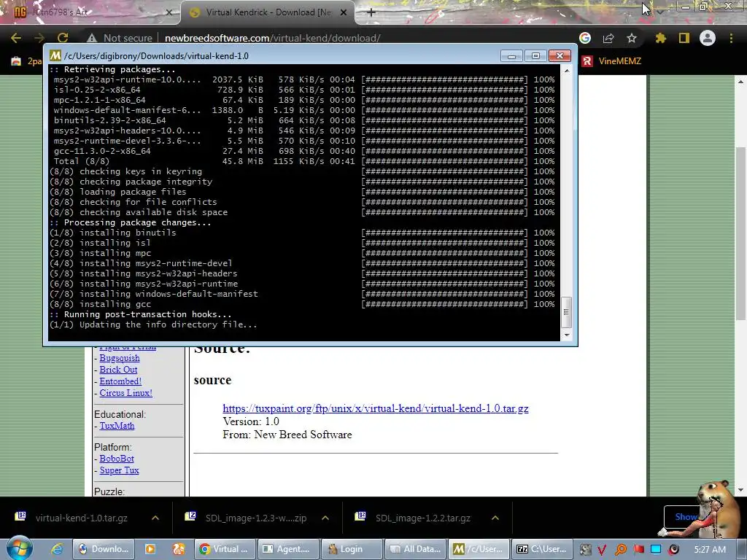The image size is (747, 560).
Task: Open the BoboBot link
Action: (117, 459)
